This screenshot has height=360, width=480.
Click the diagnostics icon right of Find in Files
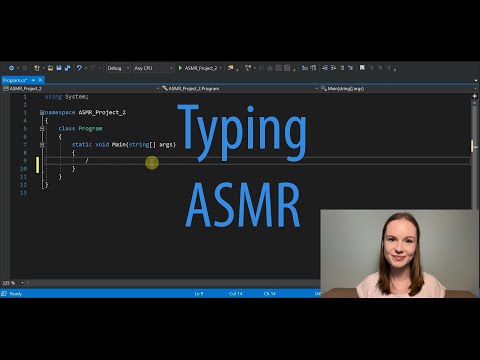248,68
